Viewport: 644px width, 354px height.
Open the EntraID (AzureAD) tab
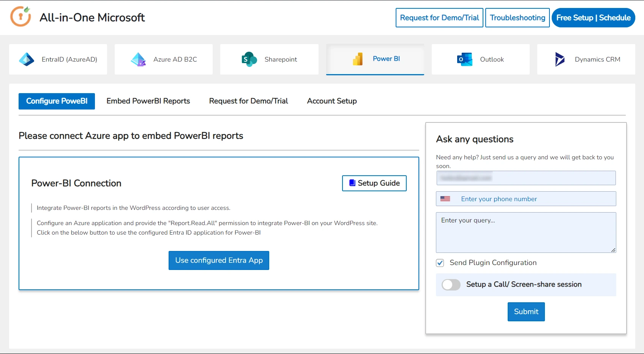58,59
